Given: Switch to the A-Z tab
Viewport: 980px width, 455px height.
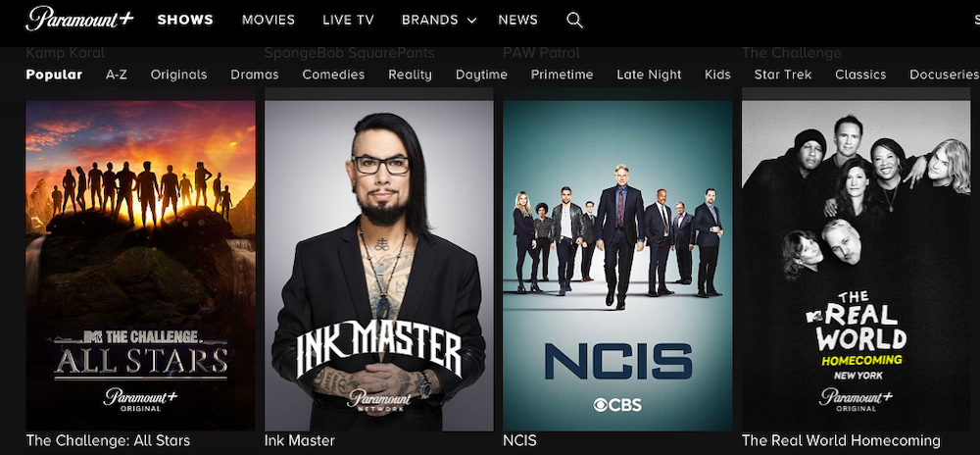Looking at the screenshot, I should 117,75.
